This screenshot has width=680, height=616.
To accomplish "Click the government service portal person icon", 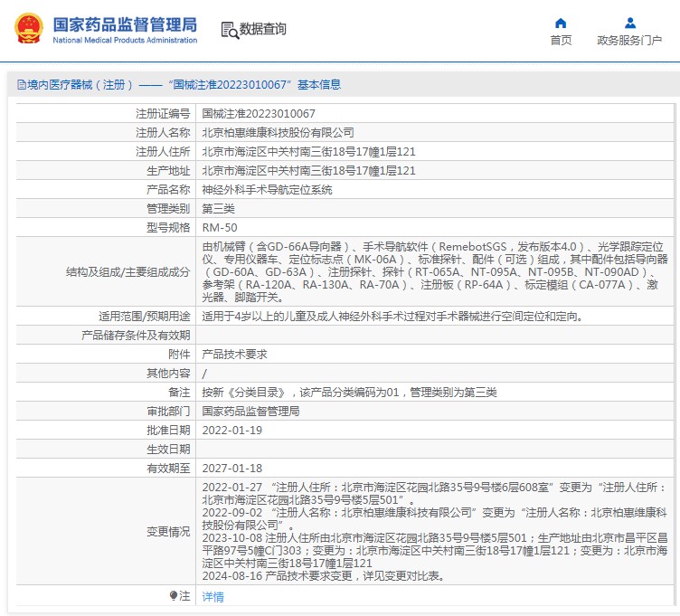I will click(630, 23).
